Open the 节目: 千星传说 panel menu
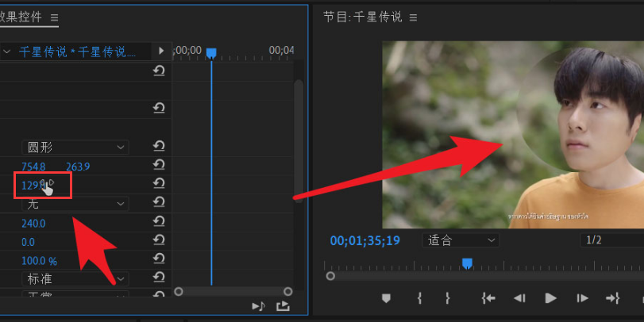The width and height of the screenshot is (644, 322). 413,17
